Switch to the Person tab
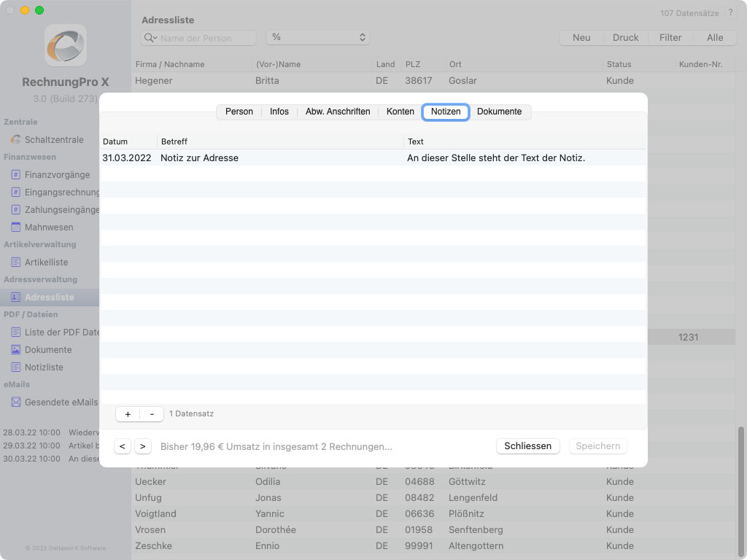The width and height of the screenshot is (747, 560). pyautogui.click(x=239, y=112)
